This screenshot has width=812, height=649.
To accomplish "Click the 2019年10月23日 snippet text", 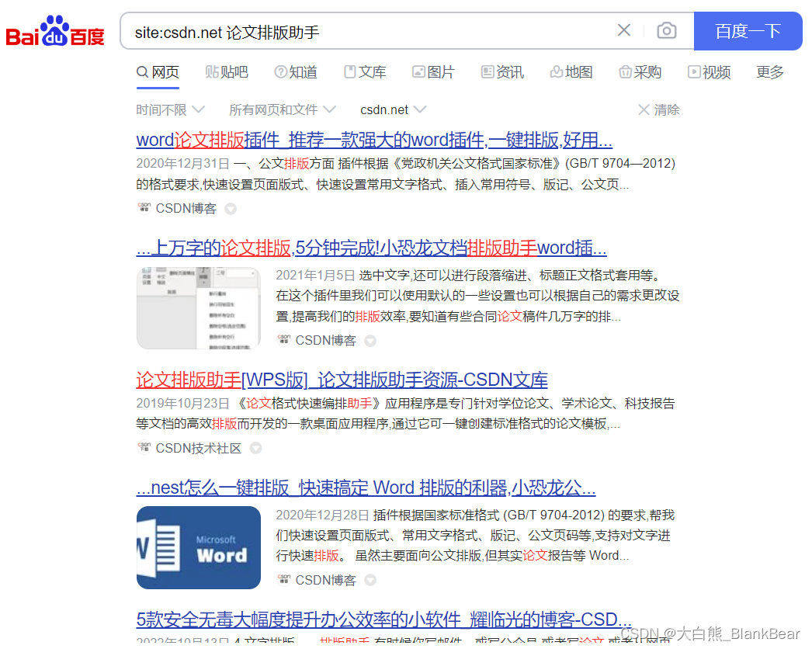I will point(405,414).
